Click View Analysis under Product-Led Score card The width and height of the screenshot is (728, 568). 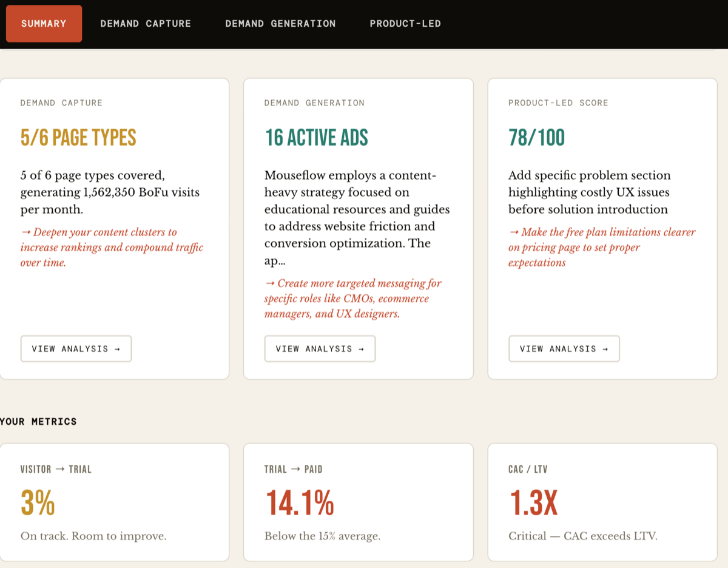[x=564, y=348]
